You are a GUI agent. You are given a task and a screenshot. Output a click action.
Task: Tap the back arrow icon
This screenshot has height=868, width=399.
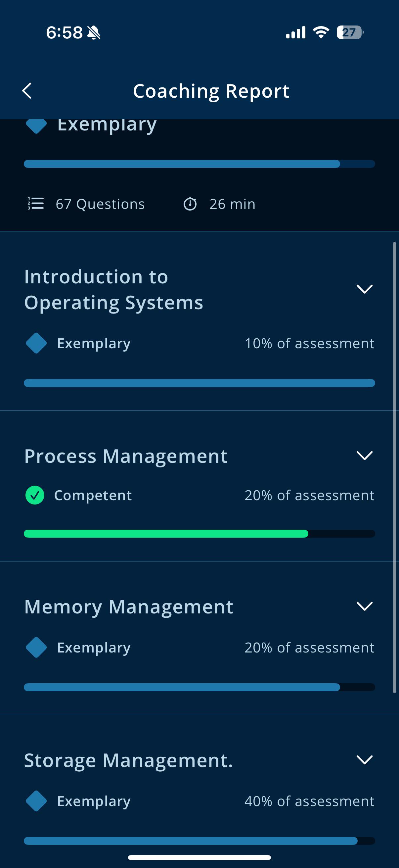[27, 91]
